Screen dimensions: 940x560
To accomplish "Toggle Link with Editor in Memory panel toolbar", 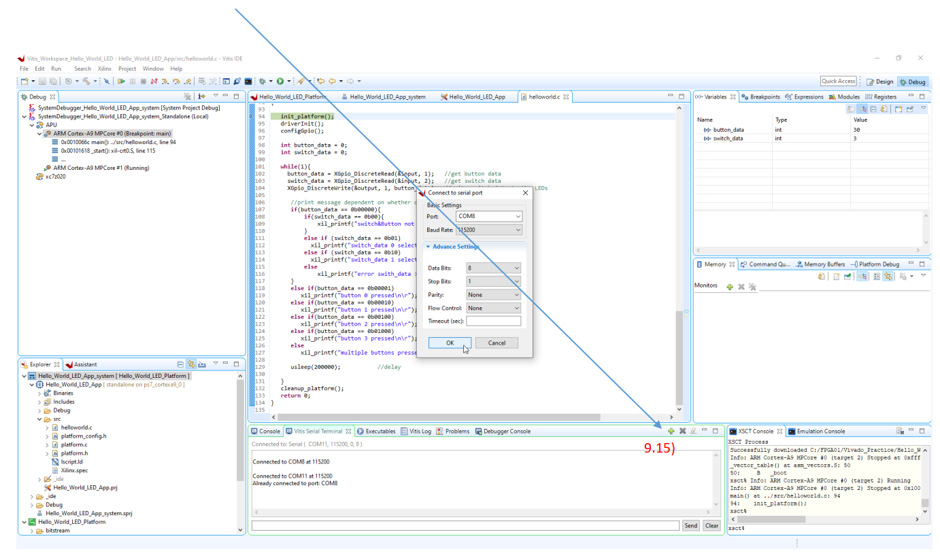I will click(x=888, y=277).
